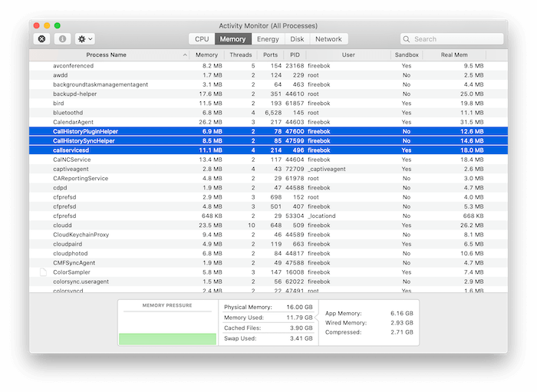Switch to the Disk tab
Image resolution: width=537 pixels, height=392 pixels.
click(297, 39)
